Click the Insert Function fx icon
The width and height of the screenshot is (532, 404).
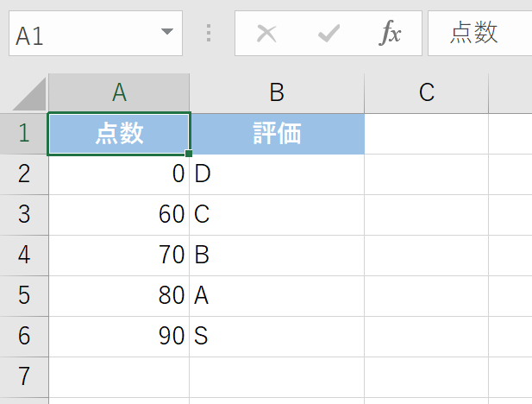(390, 33)
